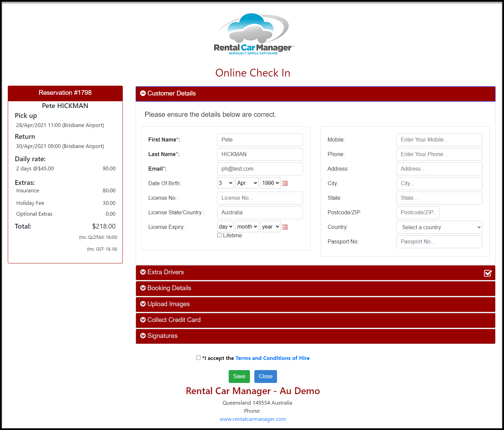Click the Phone input field

439,154
